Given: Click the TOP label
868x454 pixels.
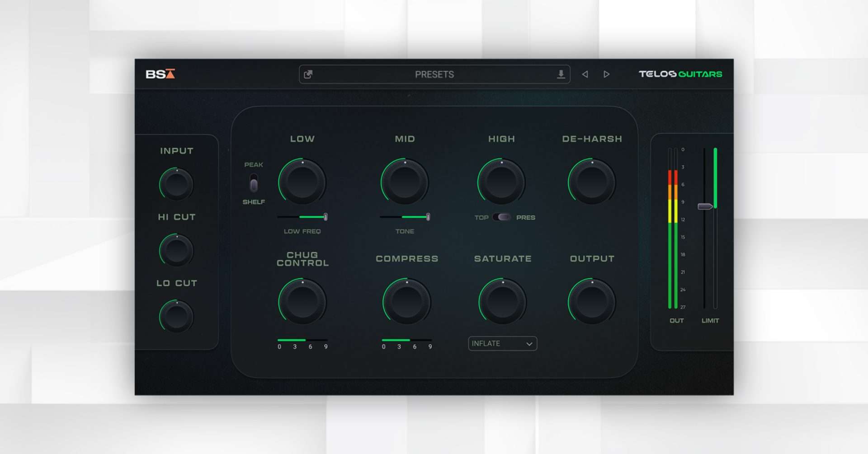Looking at the screenshot, I should coord(481,218).
